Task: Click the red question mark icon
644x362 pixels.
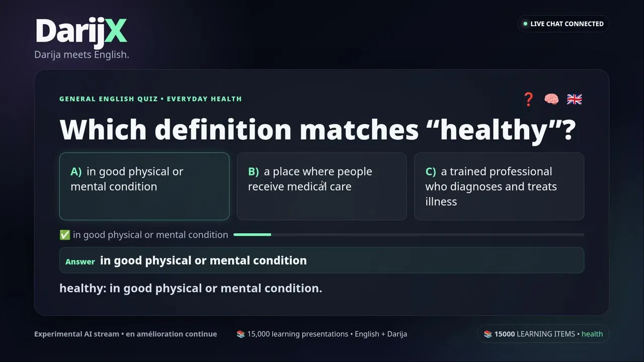Action: pyautogui.click(x=528, y=100)
